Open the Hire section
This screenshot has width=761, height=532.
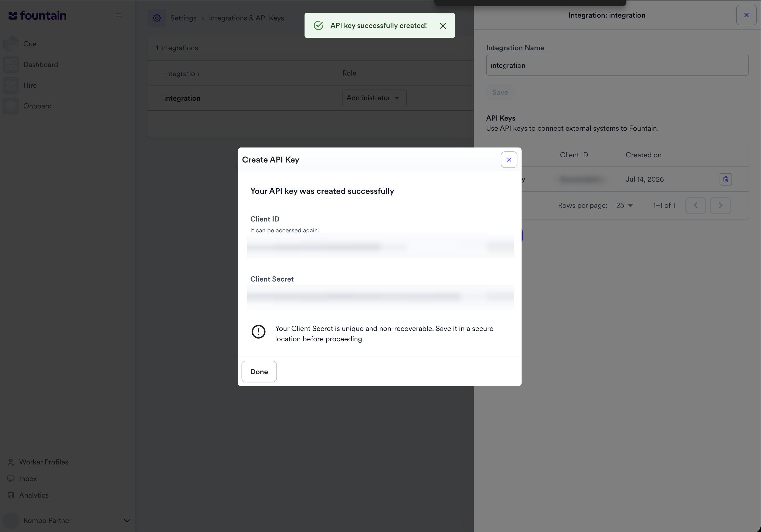tap(30, 85)
